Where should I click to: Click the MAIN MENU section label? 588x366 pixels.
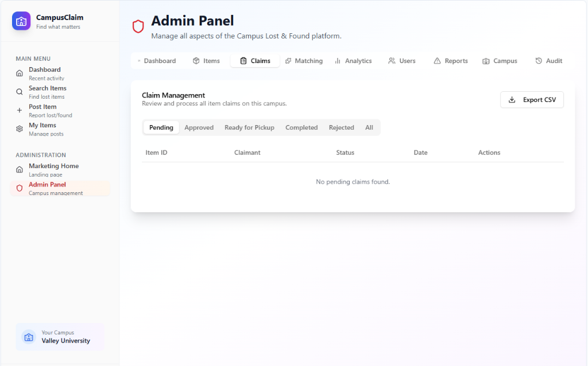tap(33, 59)
